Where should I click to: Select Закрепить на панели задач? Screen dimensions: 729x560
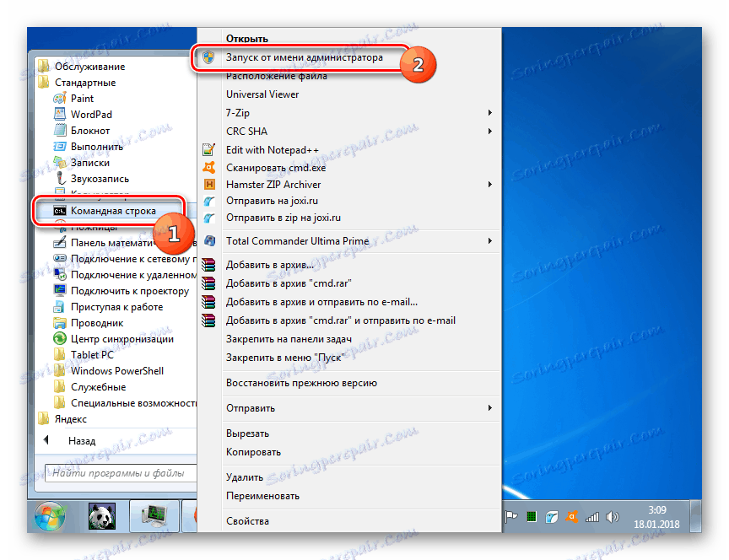[289, 339]
